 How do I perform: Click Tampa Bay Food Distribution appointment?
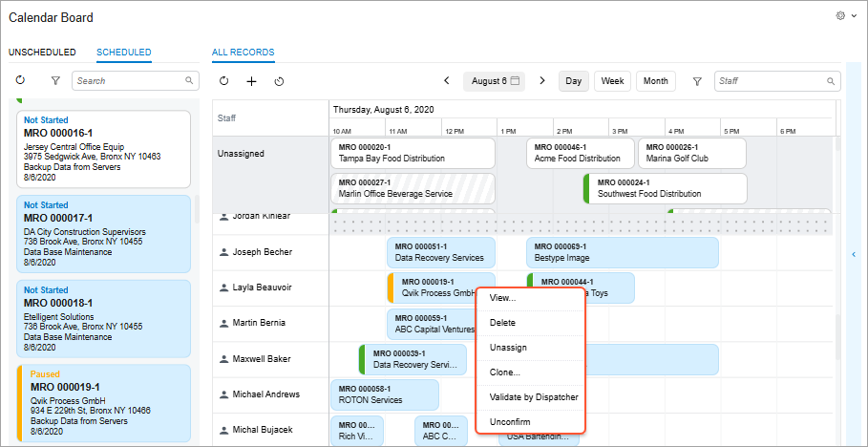(x=413, y=153)
